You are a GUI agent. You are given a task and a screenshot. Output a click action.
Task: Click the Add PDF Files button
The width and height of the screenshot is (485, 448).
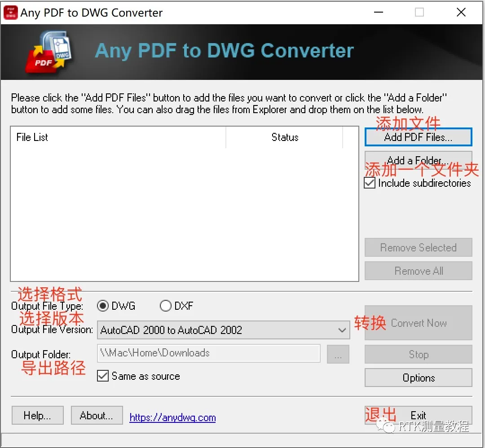pyautogui.click(x=418, y=137)
